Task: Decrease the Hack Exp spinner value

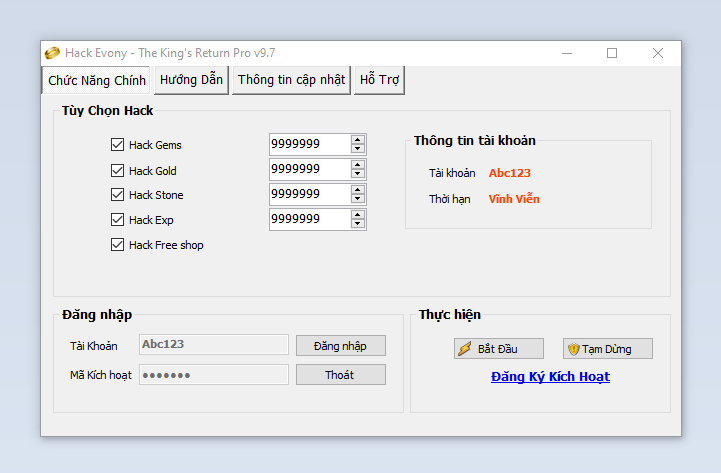Action: (358, 224)
